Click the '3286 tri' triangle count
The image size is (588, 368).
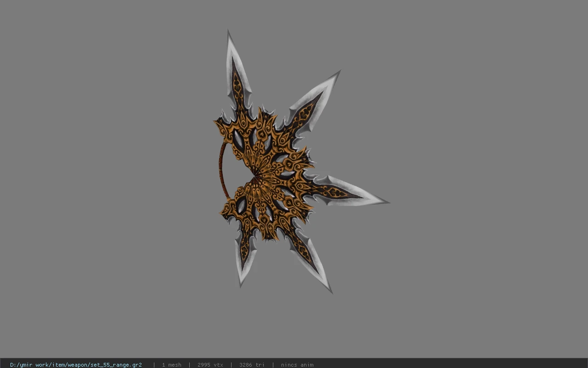[x=252, y=365]
